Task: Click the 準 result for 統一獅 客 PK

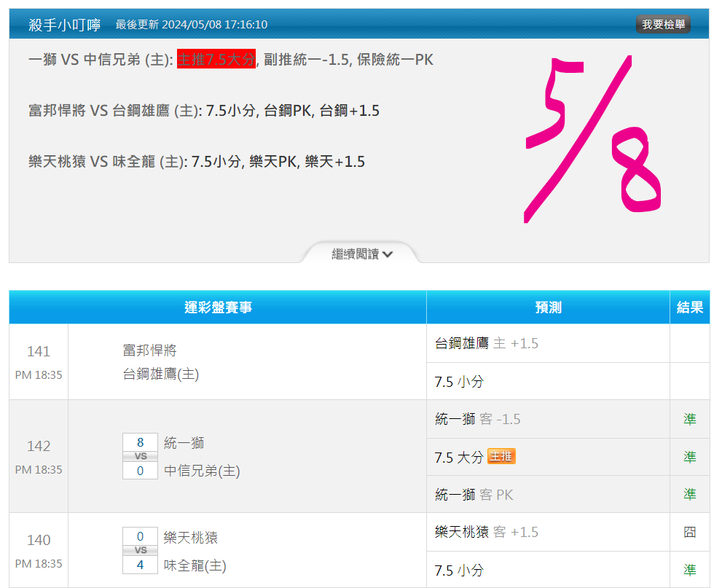Action: click(x=690, y=494)
